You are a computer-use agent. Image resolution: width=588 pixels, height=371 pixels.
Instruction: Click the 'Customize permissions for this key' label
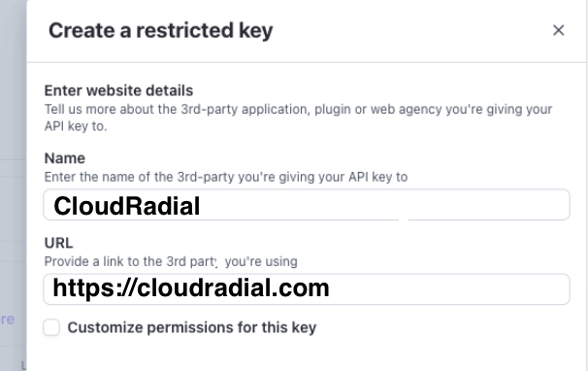pyautogui.click(x=191, y=327)
